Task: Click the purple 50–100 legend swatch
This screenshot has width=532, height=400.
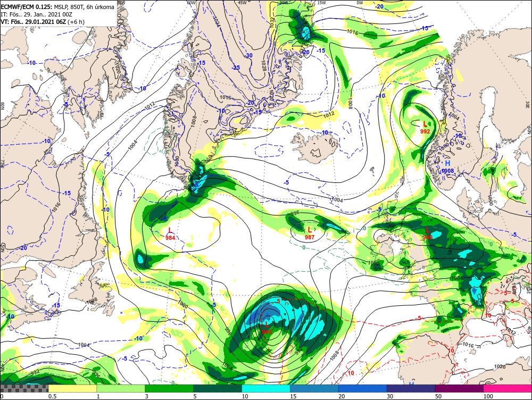Action: (x=459, y=388)
